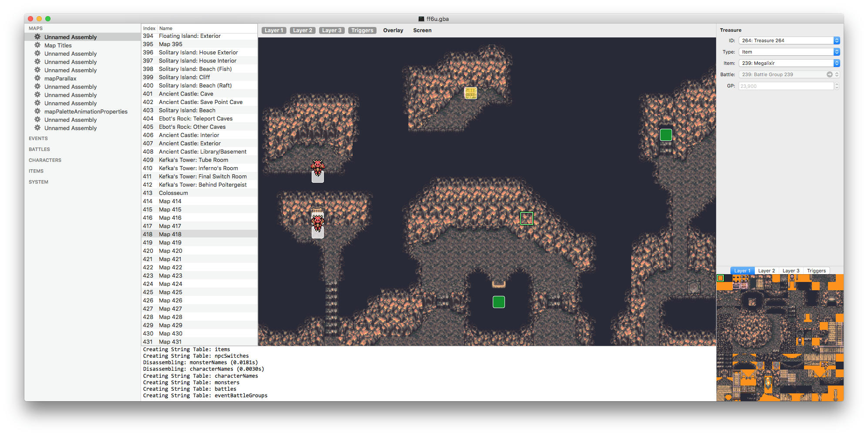Switch tileset to Layer 3 tab
The image size is (868, 436).
click(x=791, y=271)
